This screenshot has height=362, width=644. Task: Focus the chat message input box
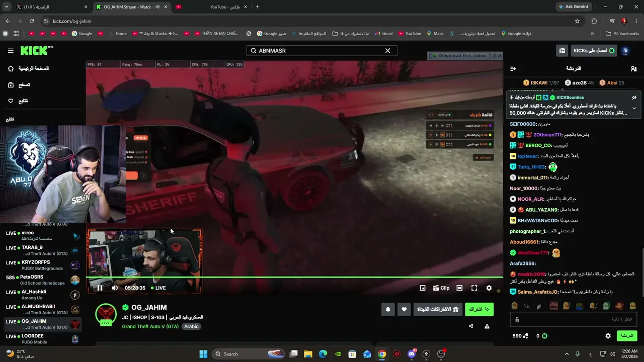(574, 319)
